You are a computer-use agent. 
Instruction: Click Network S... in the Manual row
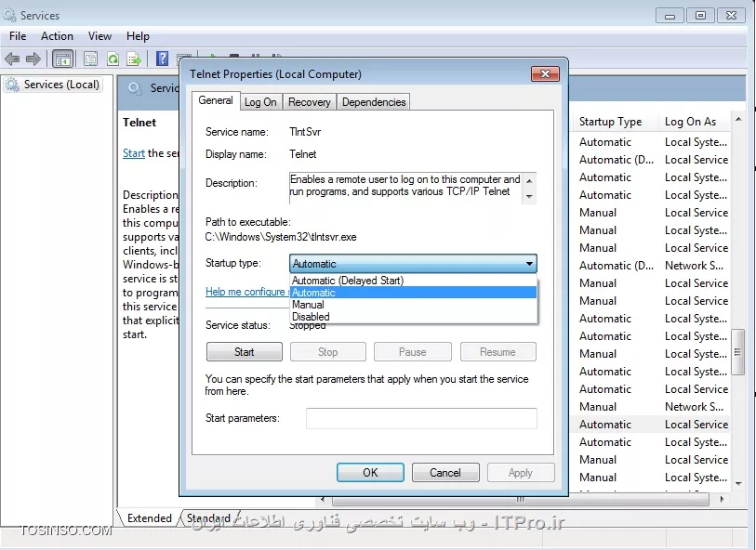click(x=695, y=407)
